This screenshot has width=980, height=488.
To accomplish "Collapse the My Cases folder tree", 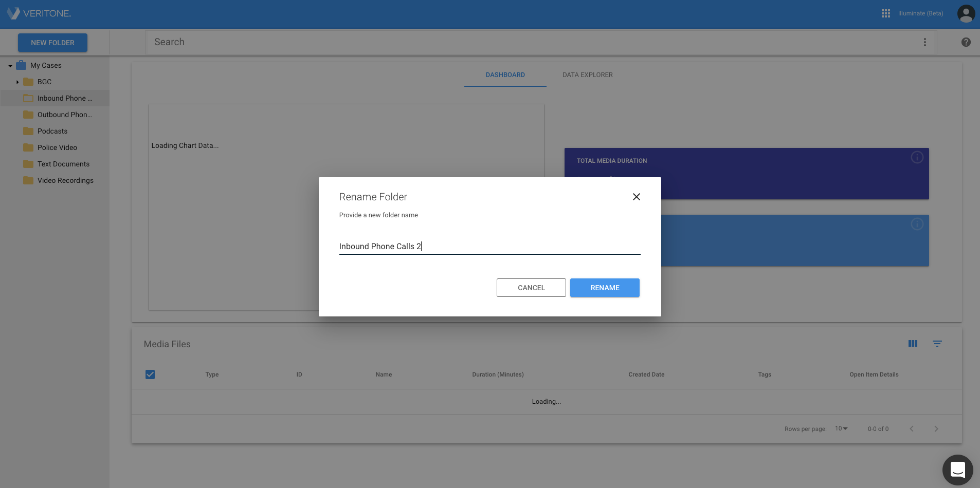I will tap(9, 65).
